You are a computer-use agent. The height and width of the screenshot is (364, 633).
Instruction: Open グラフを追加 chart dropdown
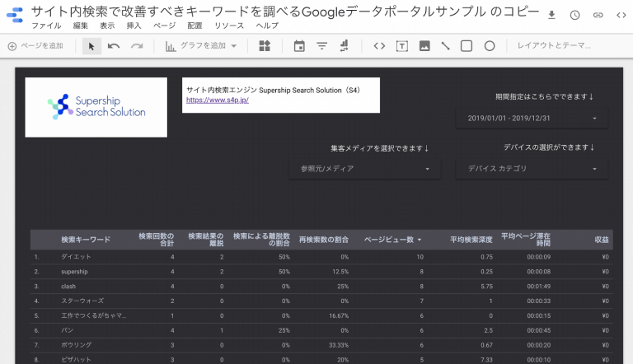pyautogui.click(x=201, y=46)
